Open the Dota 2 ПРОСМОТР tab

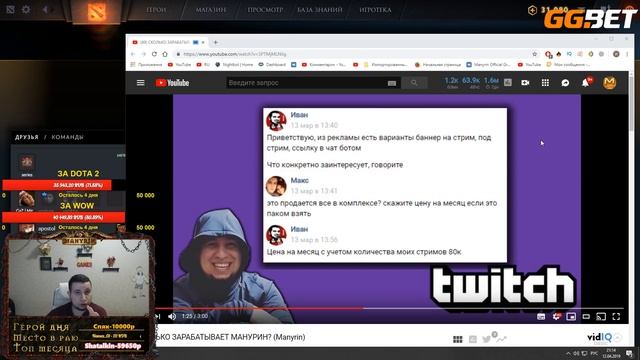265,10
